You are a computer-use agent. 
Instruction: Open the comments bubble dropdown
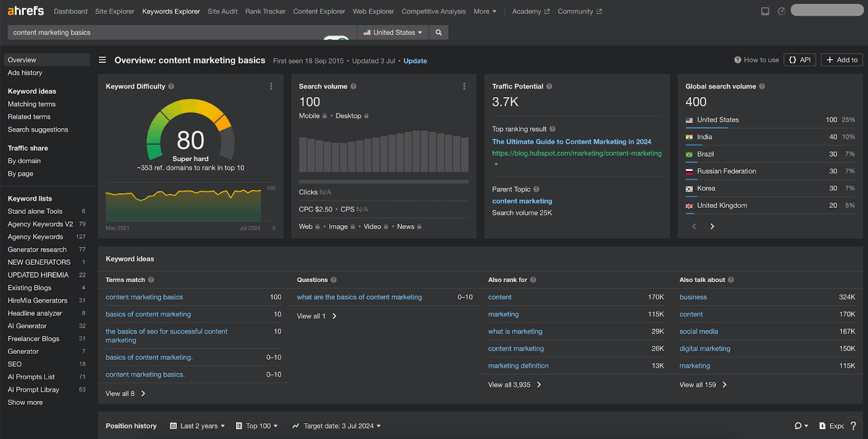pos(801,426)
